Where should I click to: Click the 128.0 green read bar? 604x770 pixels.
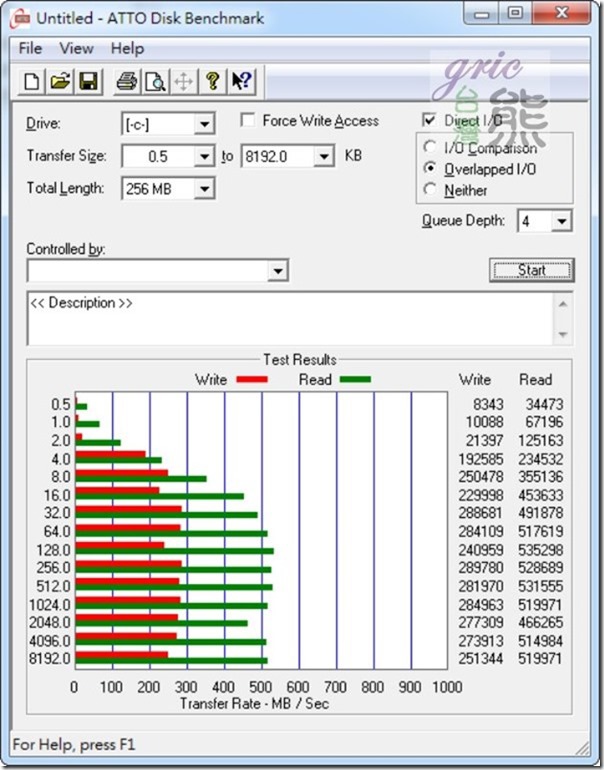tap(174, 551)
